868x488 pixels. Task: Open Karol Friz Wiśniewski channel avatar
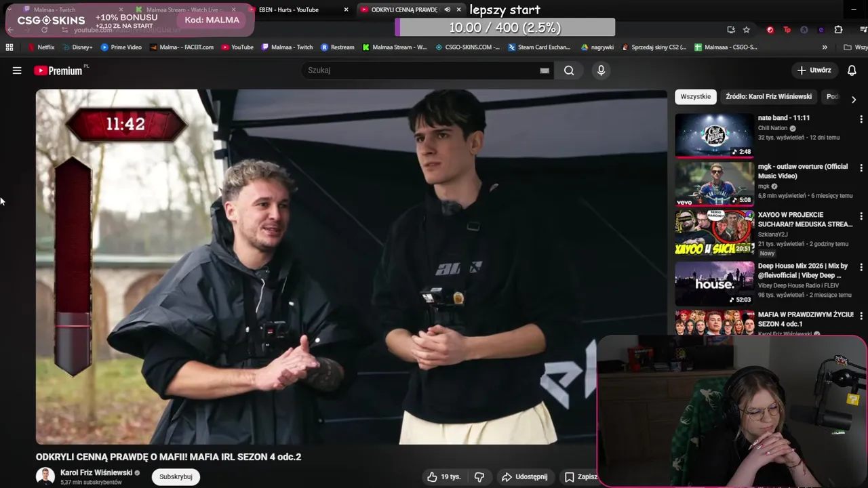click(x=45, y=476)
